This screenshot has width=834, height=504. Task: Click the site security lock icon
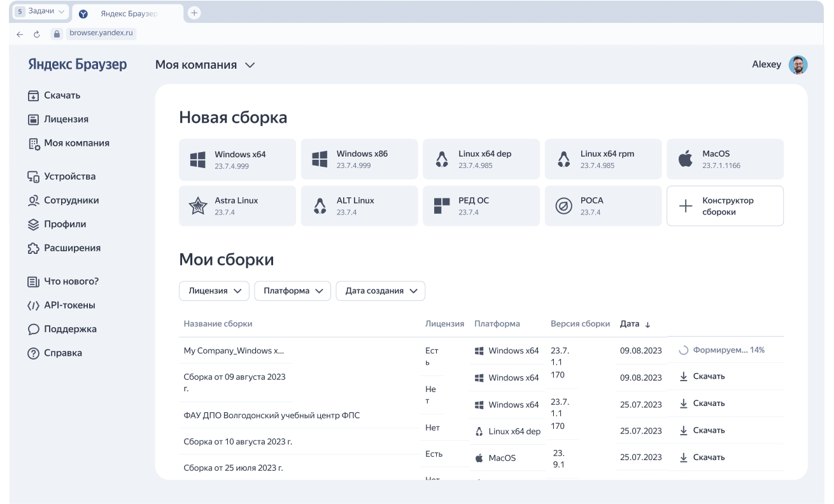point(56,34)
